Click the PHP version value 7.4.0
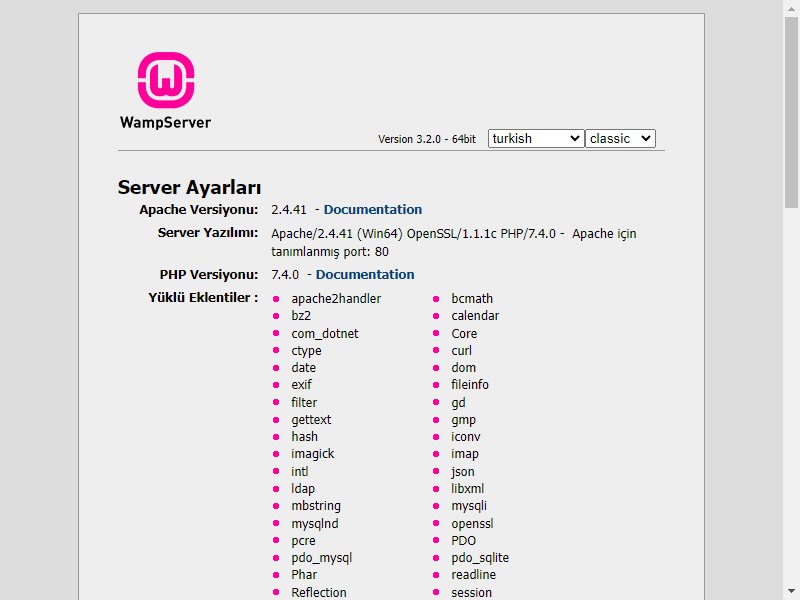 285,274
